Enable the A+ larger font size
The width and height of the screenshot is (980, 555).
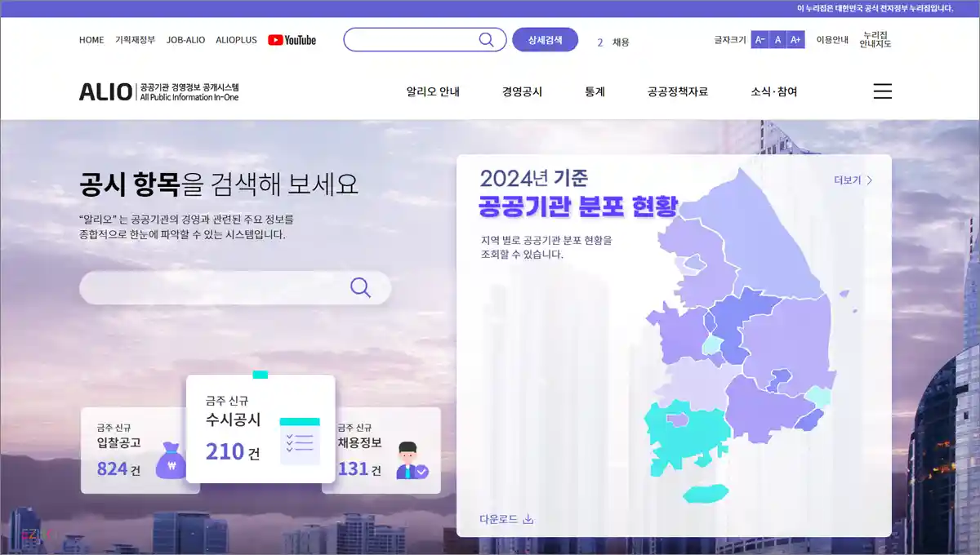point(795,38)
